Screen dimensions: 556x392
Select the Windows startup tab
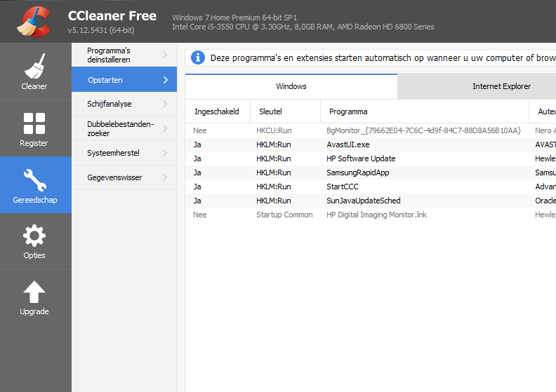(291, 86)
